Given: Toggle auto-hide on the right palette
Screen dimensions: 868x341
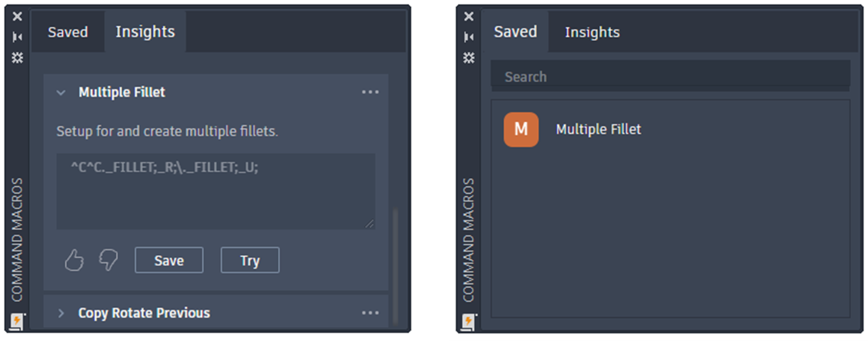Looking at the screenshot, I should click(469, 37).
